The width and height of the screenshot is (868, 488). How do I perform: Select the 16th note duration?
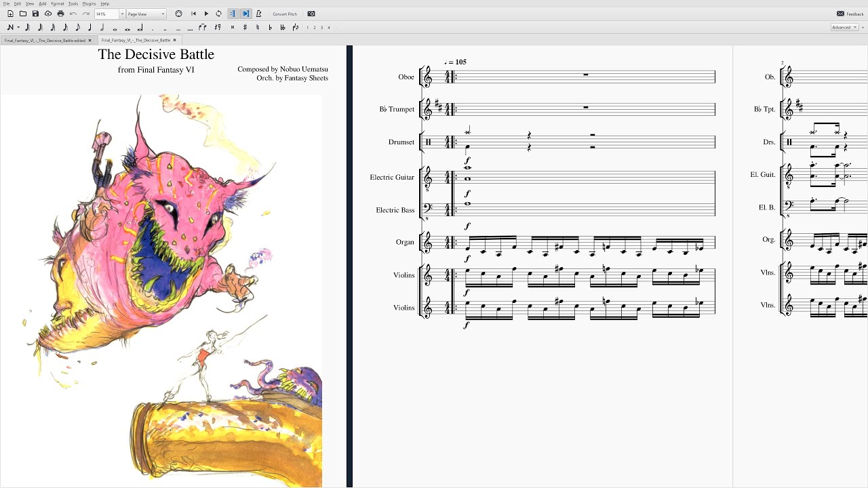click(65, 27)
